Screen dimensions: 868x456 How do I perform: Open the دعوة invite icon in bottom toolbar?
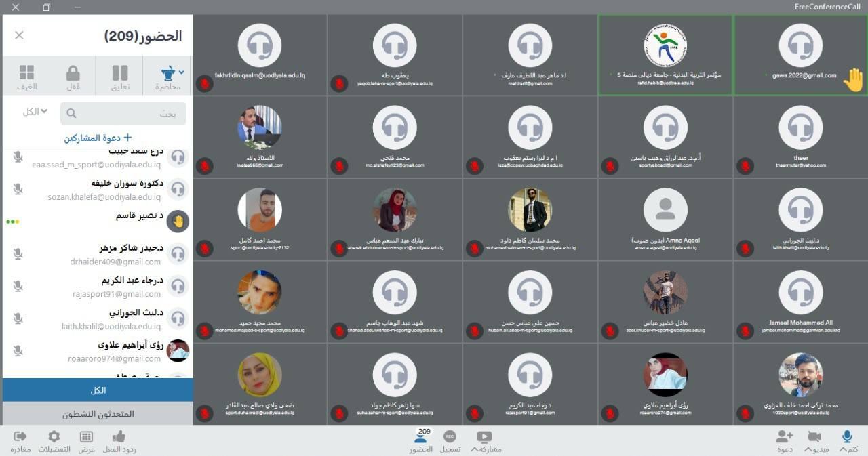pos(785,436)
